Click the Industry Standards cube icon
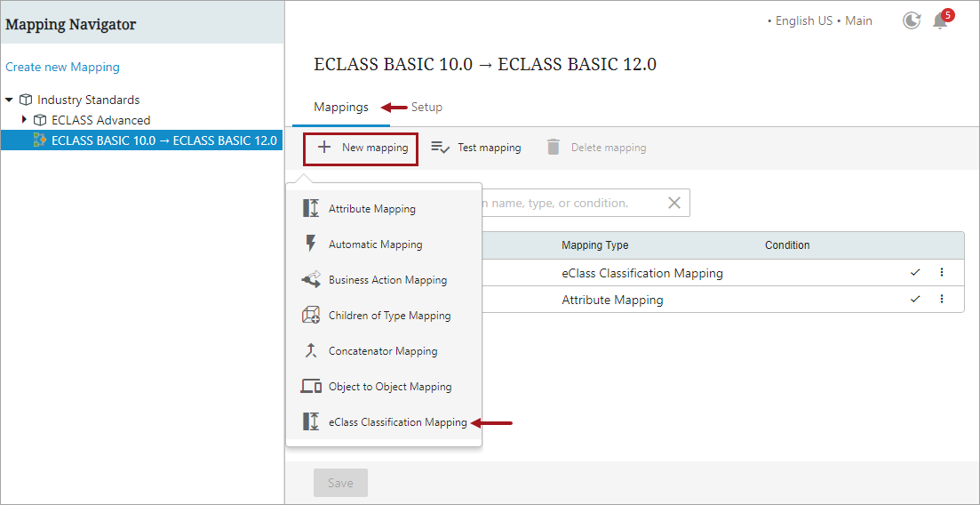The image size is (980, 505). (26, 100)
